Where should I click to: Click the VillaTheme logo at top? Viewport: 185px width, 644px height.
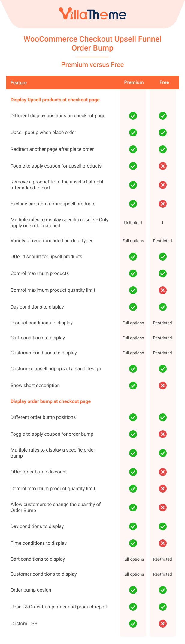click(x=92, y=14)
